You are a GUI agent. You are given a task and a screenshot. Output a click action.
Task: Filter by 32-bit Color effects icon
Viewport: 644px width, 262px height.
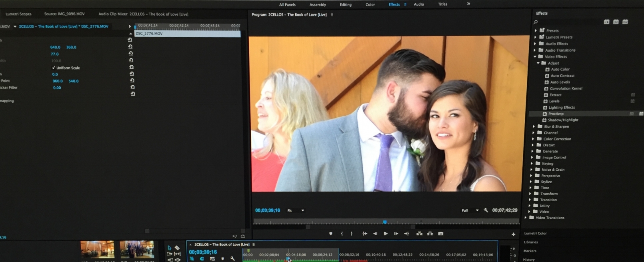(616, 22)
